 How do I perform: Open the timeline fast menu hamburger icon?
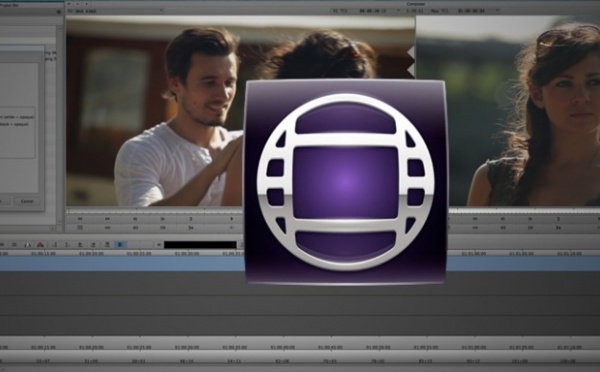(x=15, y=245)
